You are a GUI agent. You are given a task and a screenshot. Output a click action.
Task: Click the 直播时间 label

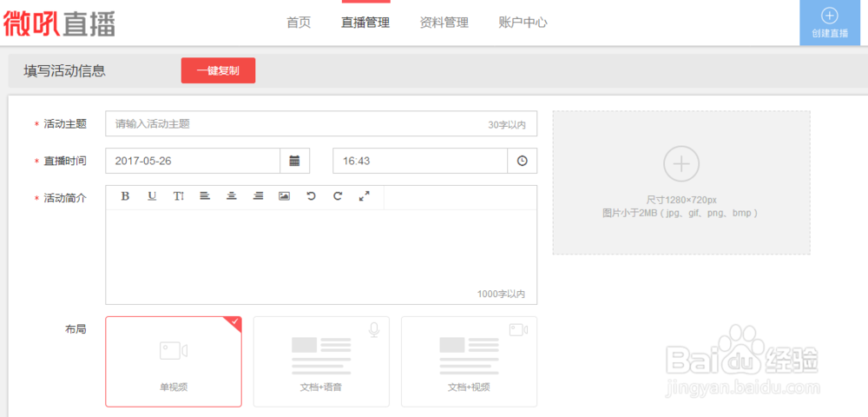click(x=65, y=161)
